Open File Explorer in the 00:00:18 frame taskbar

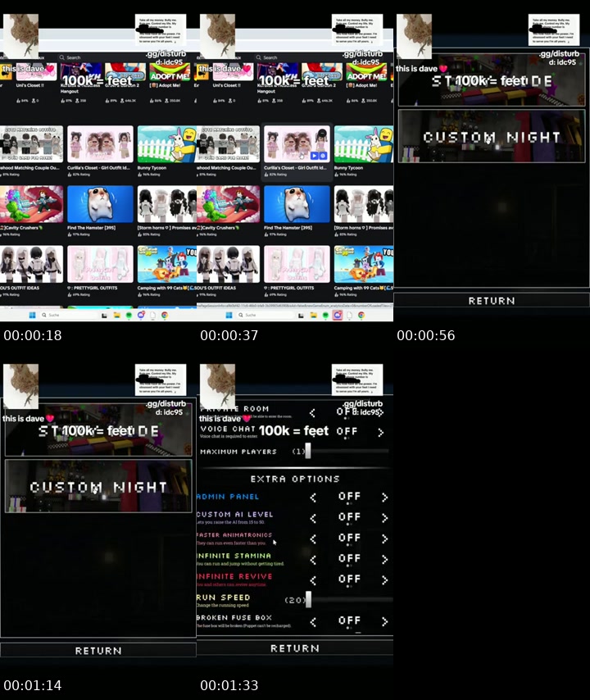[116, 316]
